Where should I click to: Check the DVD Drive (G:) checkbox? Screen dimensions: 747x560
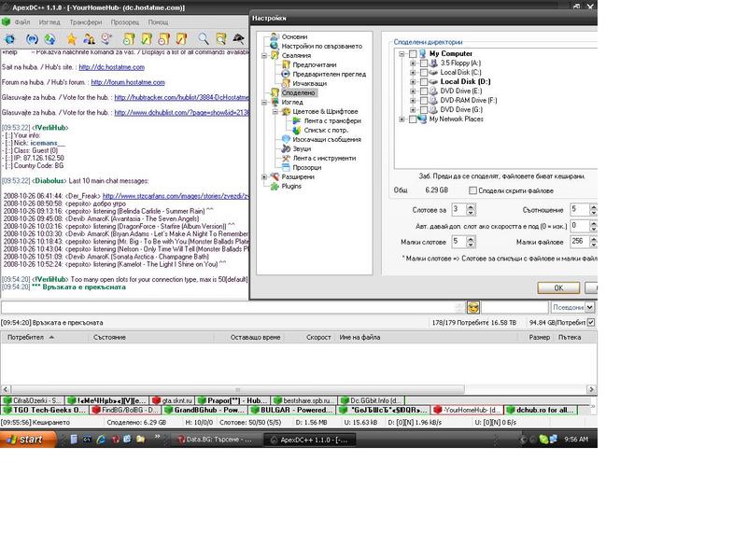(x=424, y=110)
